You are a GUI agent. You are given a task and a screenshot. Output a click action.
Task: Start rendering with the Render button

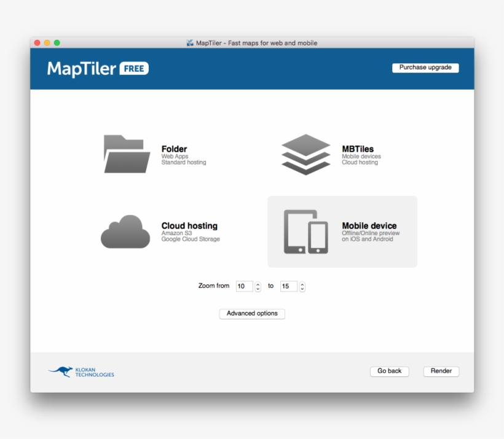coord(441,371)
